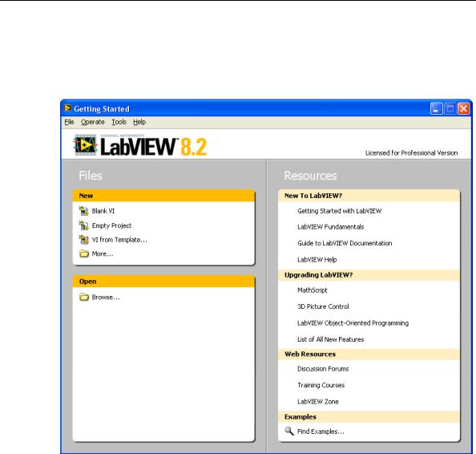
Task: Select More... under New
Action: [x=103, y=253]
